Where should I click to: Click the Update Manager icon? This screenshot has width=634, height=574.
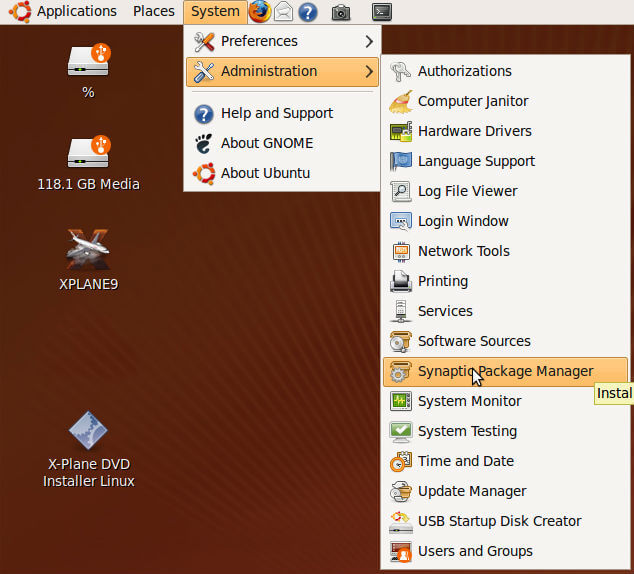click(400, 491)
